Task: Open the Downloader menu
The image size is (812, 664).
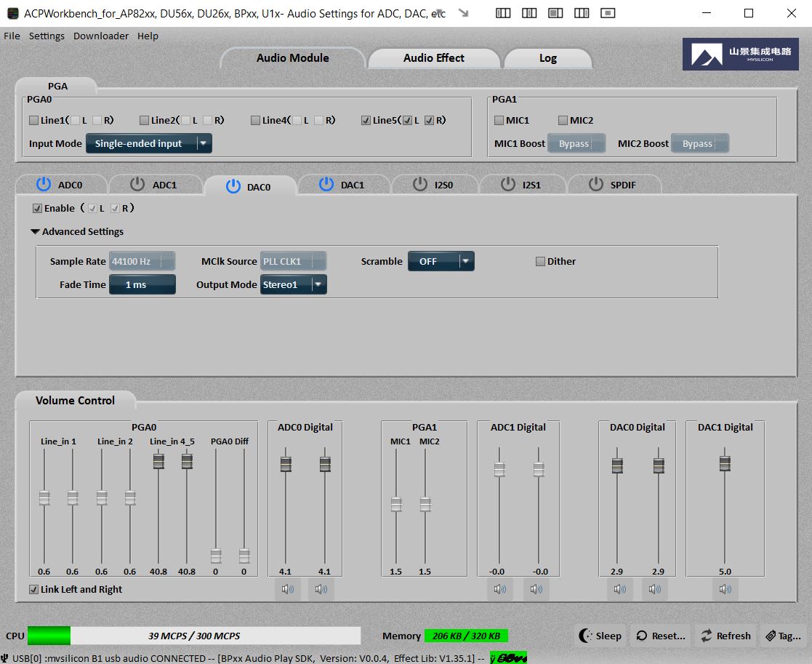Action: tap(101, 36)
